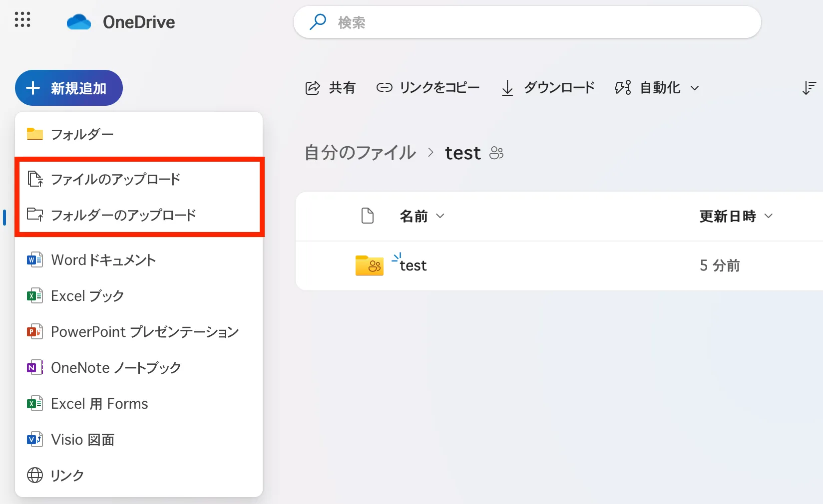Select ファイルのアップロード from the menu
The image size is (823, 504).
coord(115,179)
